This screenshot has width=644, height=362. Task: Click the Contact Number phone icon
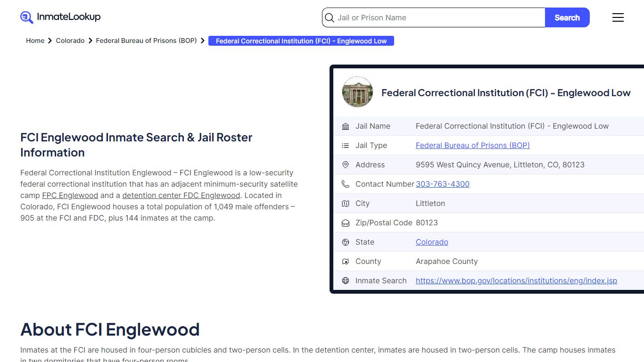coord(346,184)
